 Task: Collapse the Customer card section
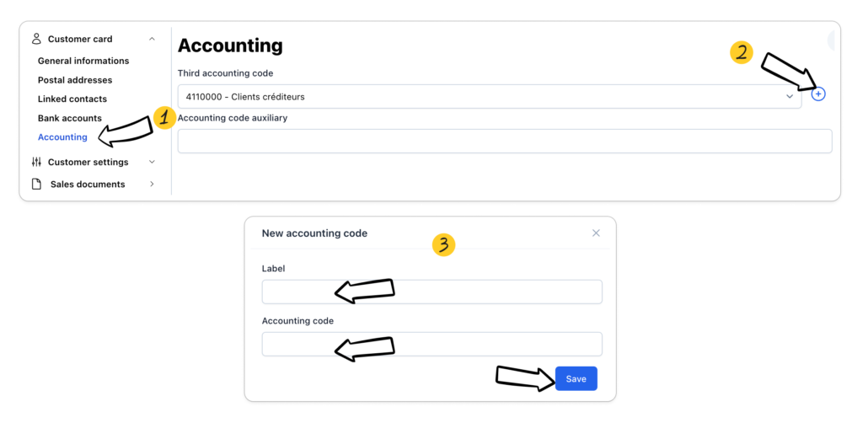pyautogui.click(x=152, y=39)
